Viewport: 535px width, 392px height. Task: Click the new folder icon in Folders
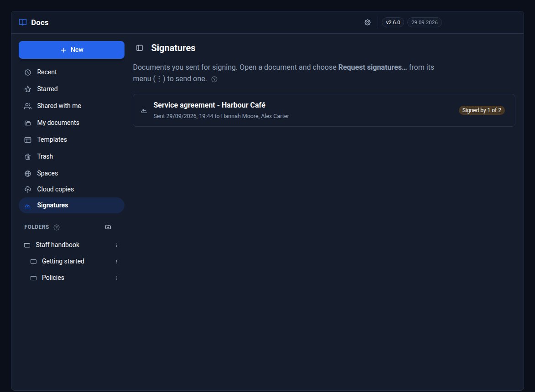pyautogui.click(x=108, y=227)
